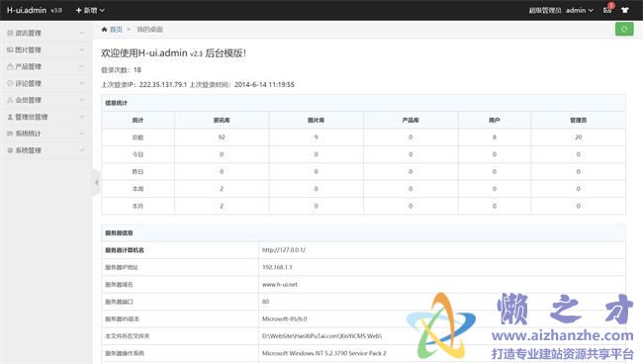Collapse the sidebar with the arrow handle
Viewport: 643px width, 364px height.
click(x=96, y=182)
